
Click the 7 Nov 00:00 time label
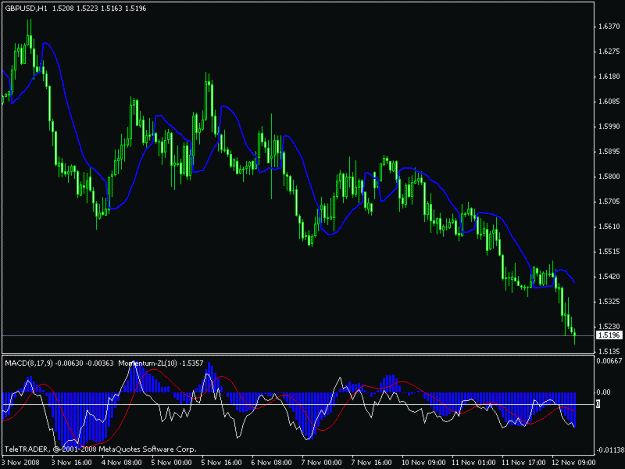321,463
